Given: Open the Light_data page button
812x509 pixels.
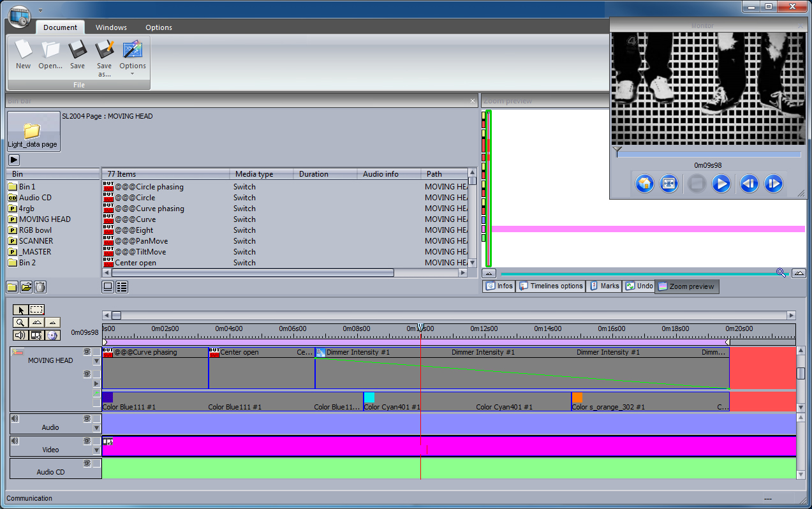Looking at the screenshot, I should (33, 132).
